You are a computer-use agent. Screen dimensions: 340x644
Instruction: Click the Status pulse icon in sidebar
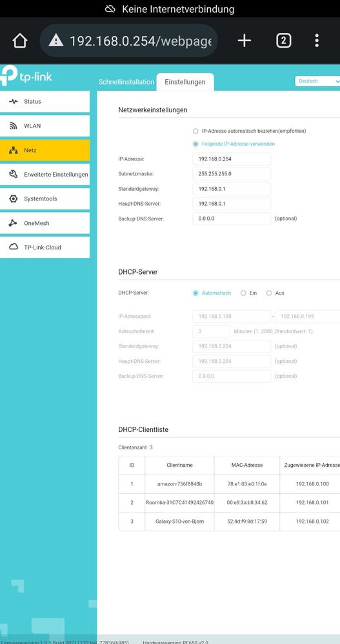[14, 101]
